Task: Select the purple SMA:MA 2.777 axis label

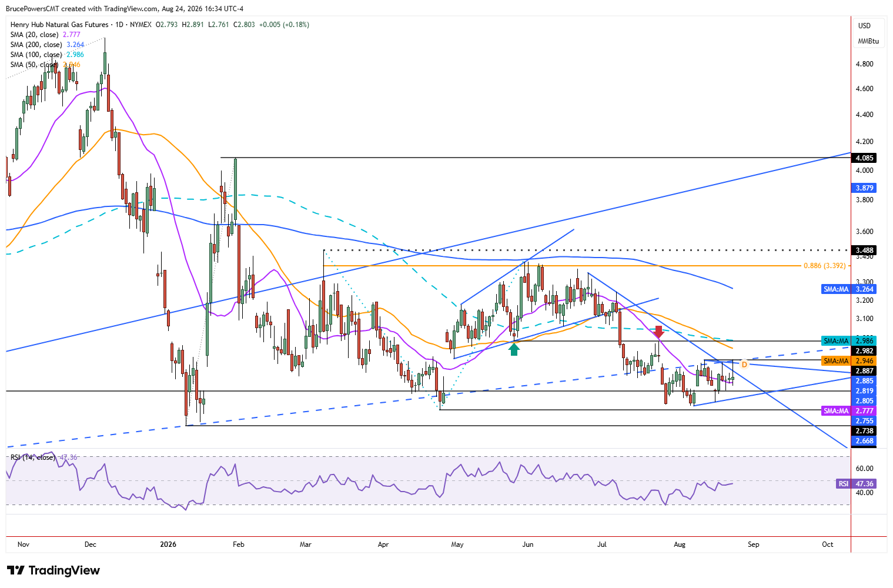Action: (x=849, y=411)
